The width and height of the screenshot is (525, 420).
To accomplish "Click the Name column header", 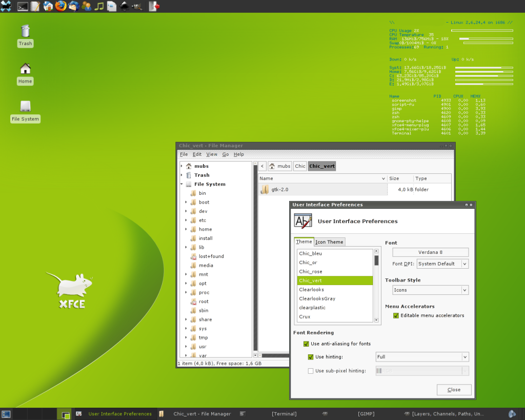I will click(x=322, y=178).
